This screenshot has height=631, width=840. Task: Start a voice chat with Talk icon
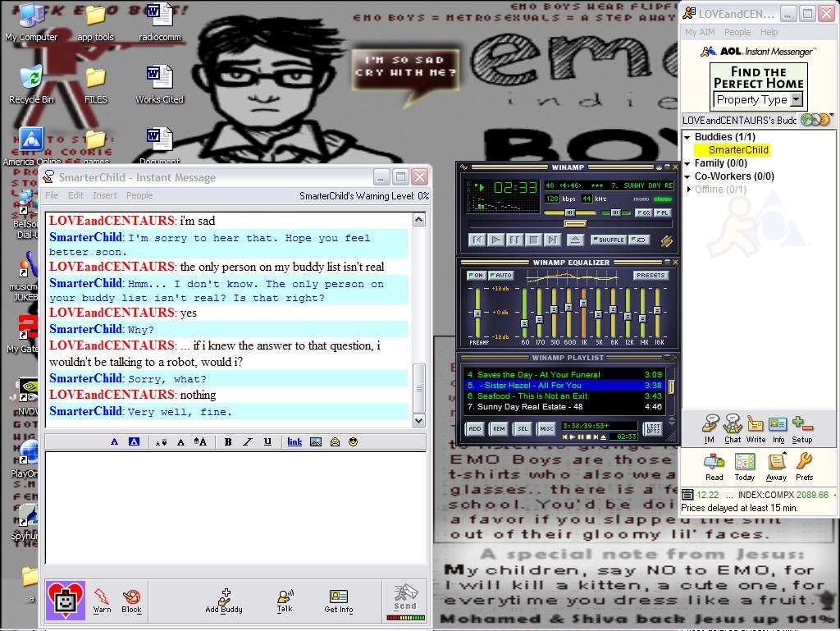[285, 600]
